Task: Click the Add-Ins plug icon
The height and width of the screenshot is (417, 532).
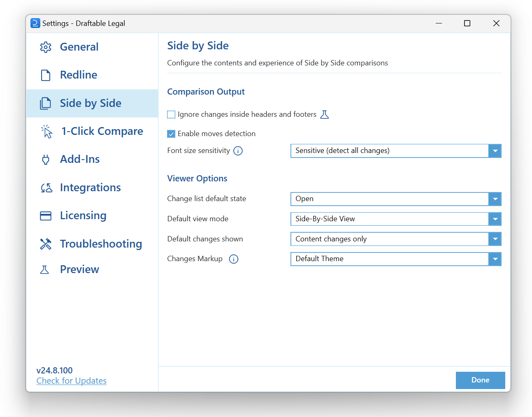Action: pyautogui.click(x=46, y=160)
